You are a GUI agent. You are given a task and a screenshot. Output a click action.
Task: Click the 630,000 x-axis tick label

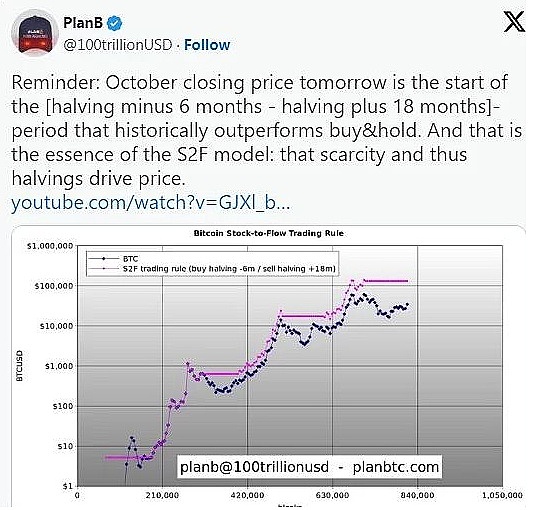[x=332, y=495]
